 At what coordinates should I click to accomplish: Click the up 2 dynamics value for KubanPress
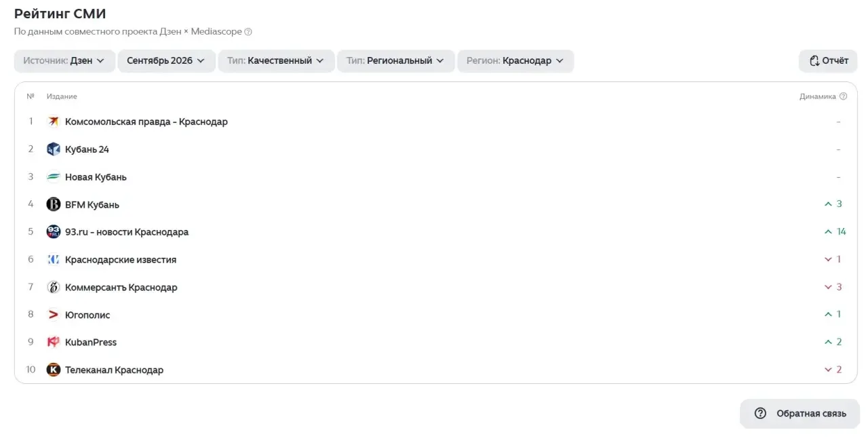click(x=833, y=342)
